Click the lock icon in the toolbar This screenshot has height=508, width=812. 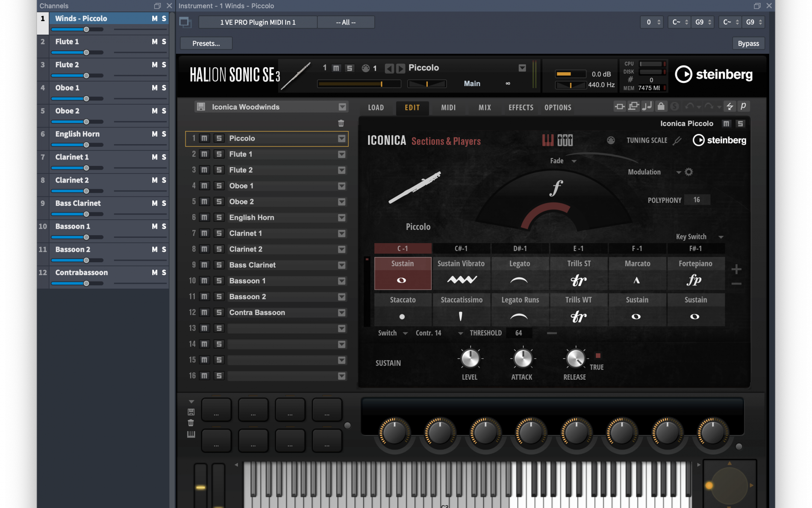(x=661, y=107)
